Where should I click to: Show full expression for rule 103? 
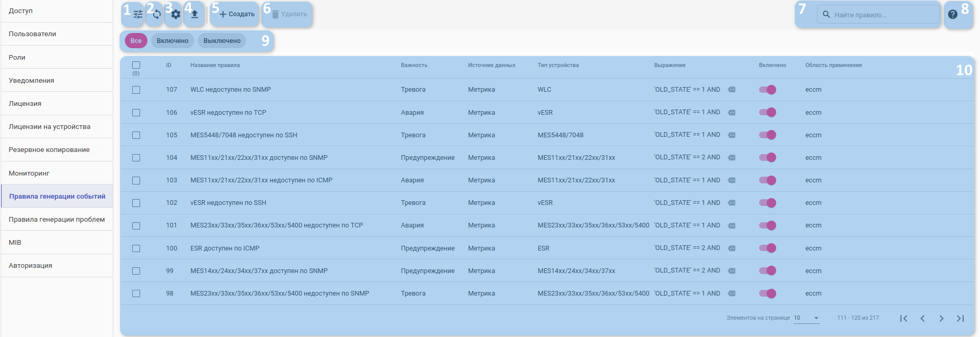[732, 180]
